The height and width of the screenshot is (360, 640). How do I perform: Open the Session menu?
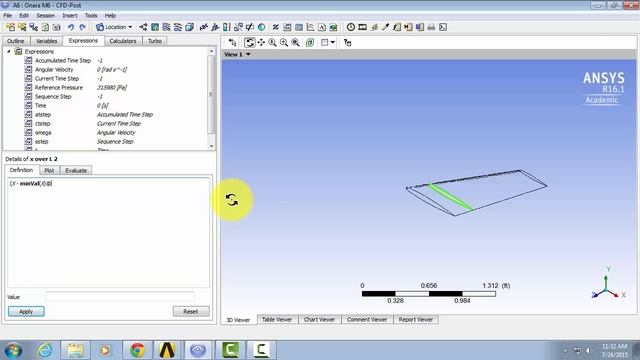(x=45, y=16)
